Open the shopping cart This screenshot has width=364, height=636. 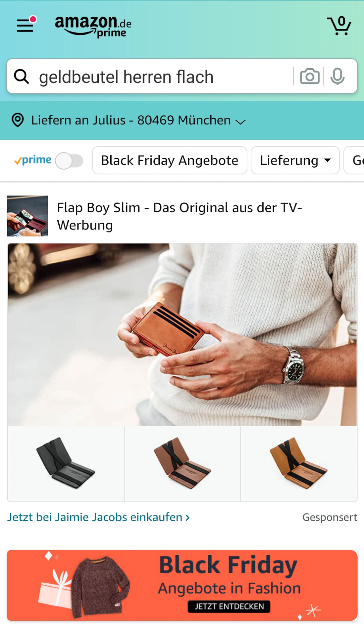tap(339, 26)
